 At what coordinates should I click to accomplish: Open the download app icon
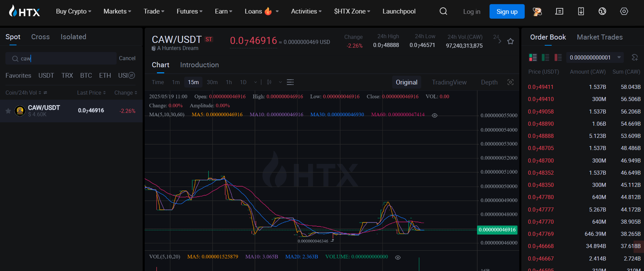pos(581,11)
